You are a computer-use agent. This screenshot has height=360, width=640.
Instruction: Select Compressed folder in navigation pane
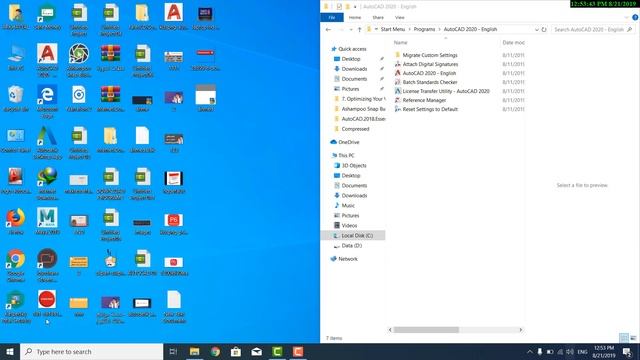pos(351,129)
